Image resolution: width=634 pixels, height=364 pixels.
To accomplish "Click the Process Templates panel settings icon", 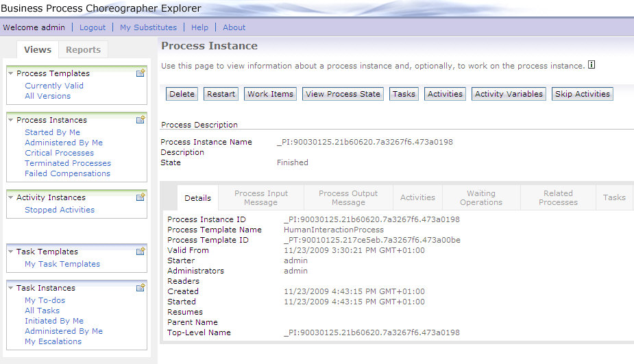I will click(141, 73).
